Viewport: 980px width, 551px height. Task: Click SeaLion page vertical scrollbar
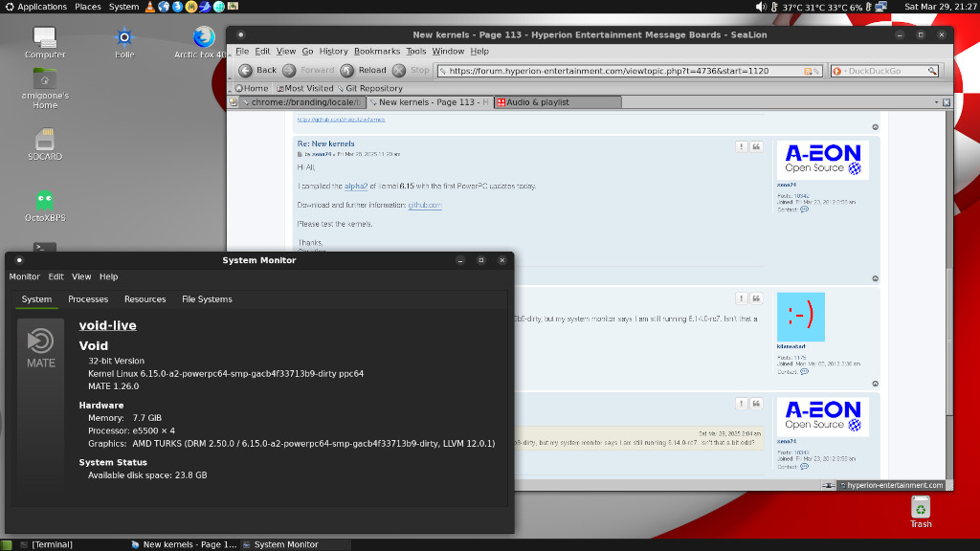[949, 297]
